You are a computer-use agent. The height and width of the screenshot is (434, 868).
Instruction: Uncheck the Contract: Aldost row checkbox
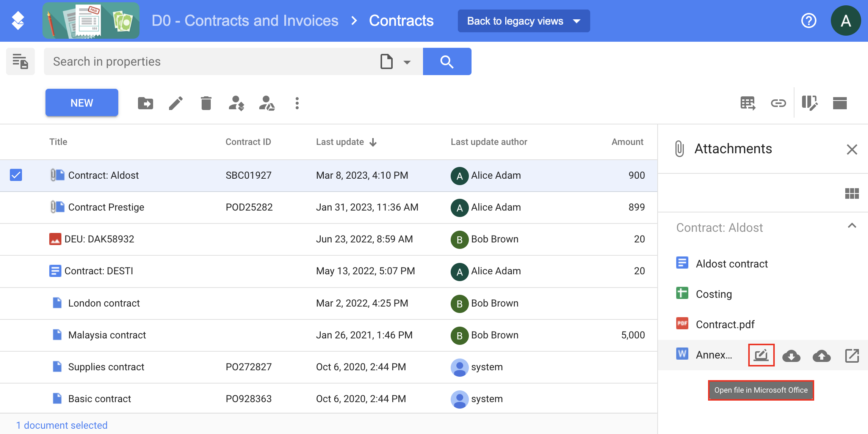pos(16,175)
